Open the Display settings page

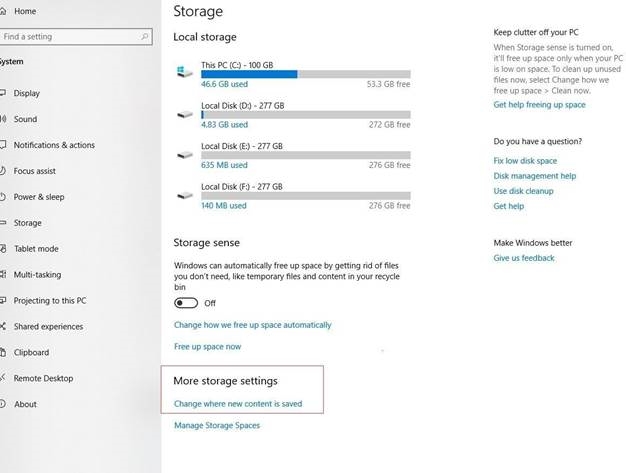pos(26,93)
